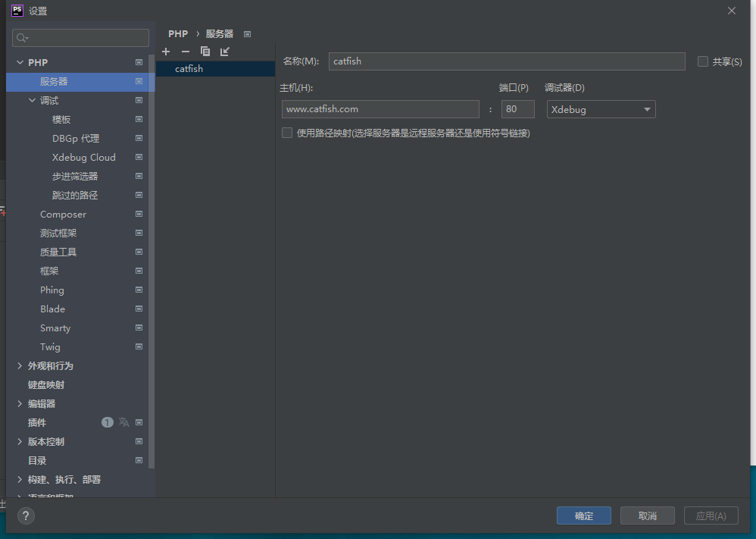Select the catfish server in list

click(x=216, y=68)
